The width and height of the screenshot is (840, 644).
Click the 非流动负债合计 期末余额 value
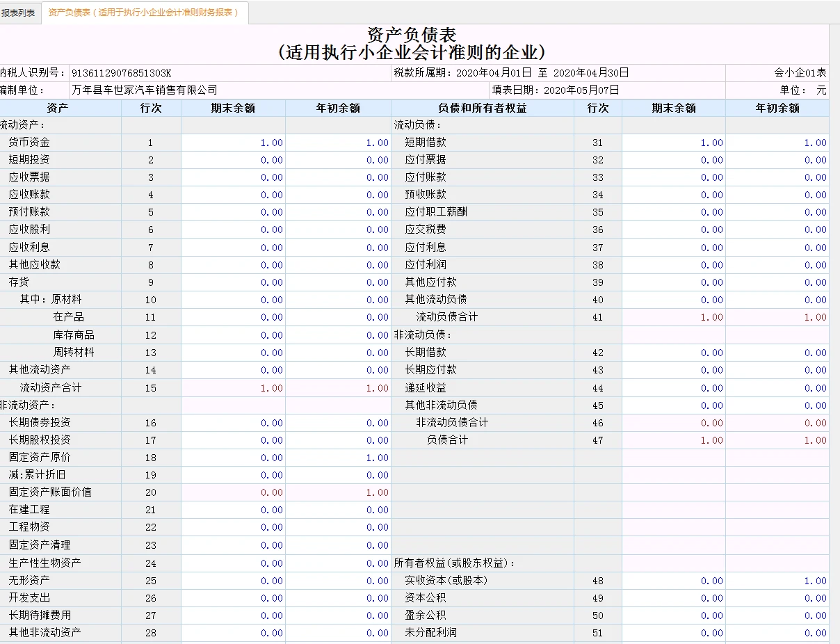click(x=674, y=423)
